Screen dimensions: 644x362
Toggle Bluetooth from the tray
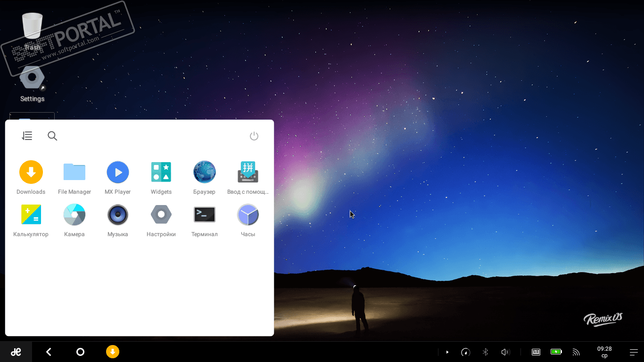coord(485,352)
